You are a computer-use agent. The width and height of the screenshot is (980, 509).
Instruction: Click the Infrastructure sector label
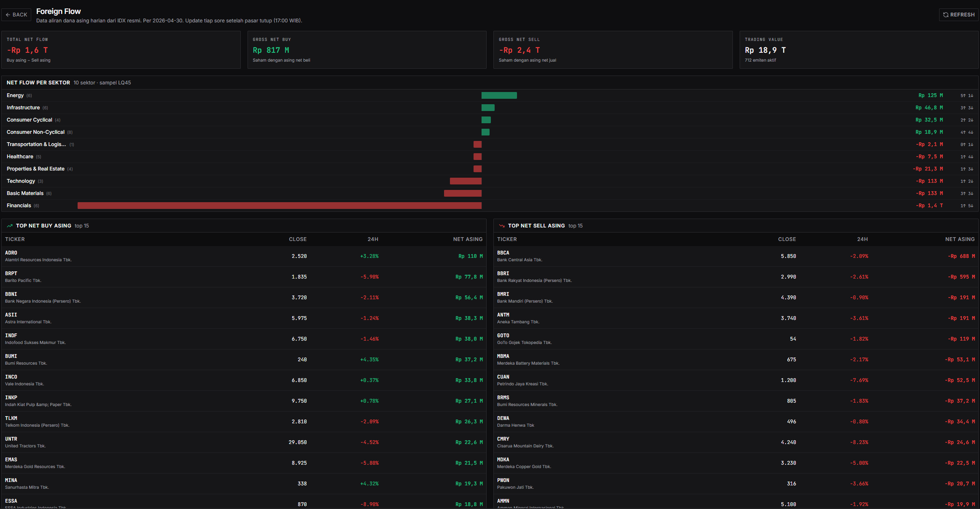pos(23,108)
